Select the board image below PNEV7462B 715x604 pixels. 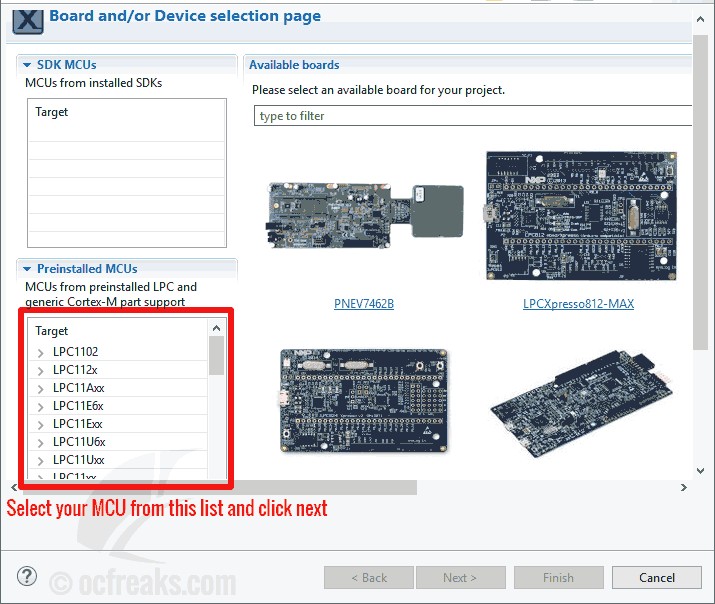click(x=363, y=401)
